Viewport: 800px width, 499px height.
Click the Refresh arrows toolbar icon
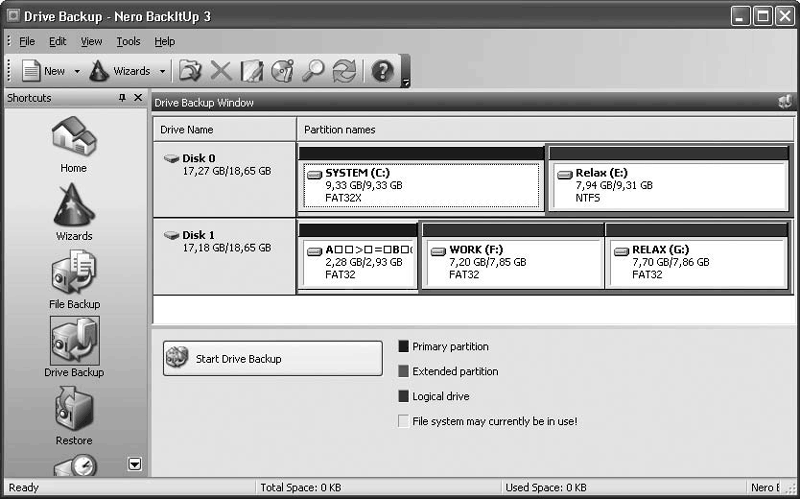pos(344,71)
